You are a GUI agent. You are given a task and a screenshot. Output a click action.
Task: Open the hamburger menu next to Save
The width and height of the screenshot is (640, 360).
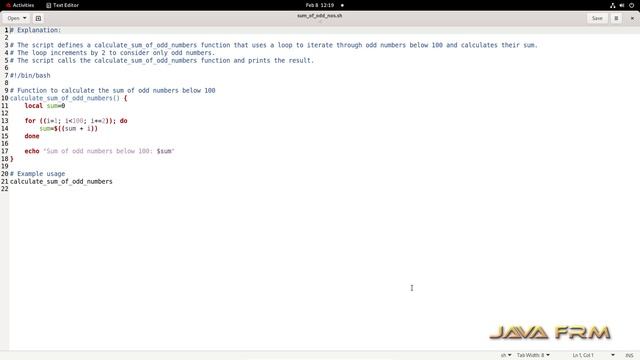(x=616, y=18)
